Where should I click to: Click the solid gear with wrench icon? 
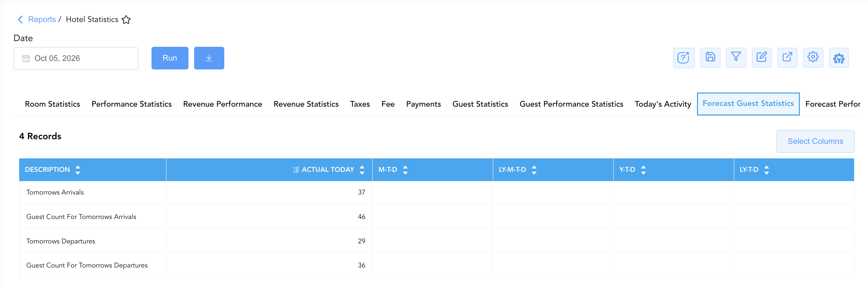[839, 58]
